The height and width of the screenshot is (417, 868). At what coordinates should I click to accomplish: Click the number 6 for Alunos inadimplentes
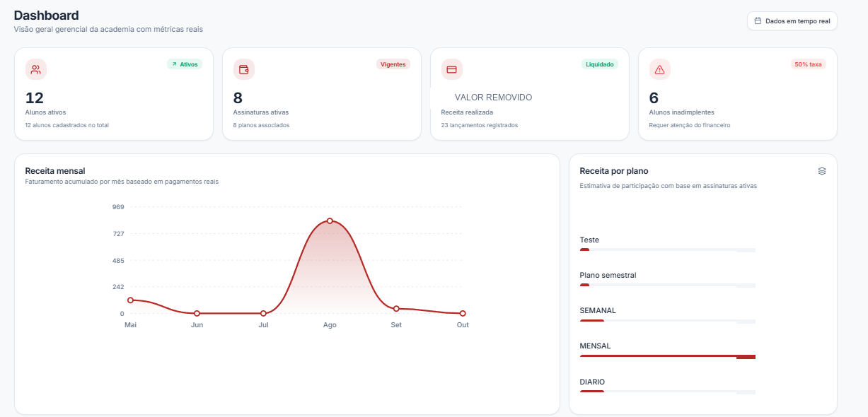coord(654,98)
